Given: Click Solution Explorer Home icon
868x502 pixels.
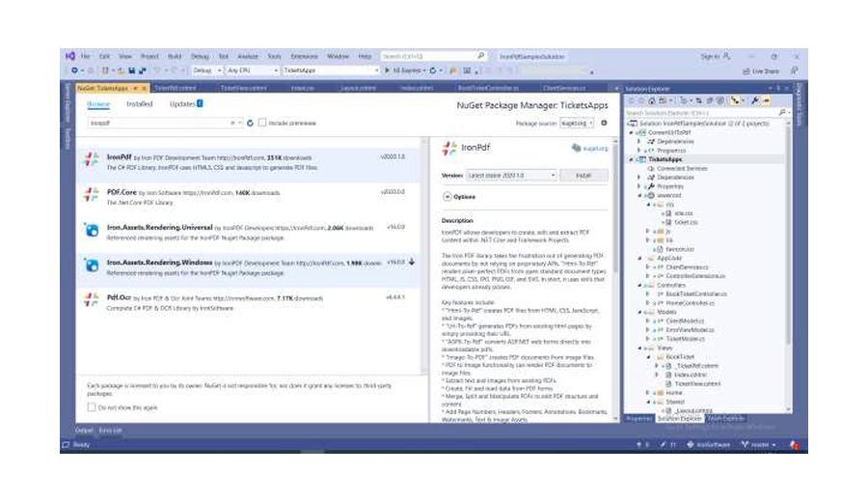Looking at the screenshot, I should [652, 100].
